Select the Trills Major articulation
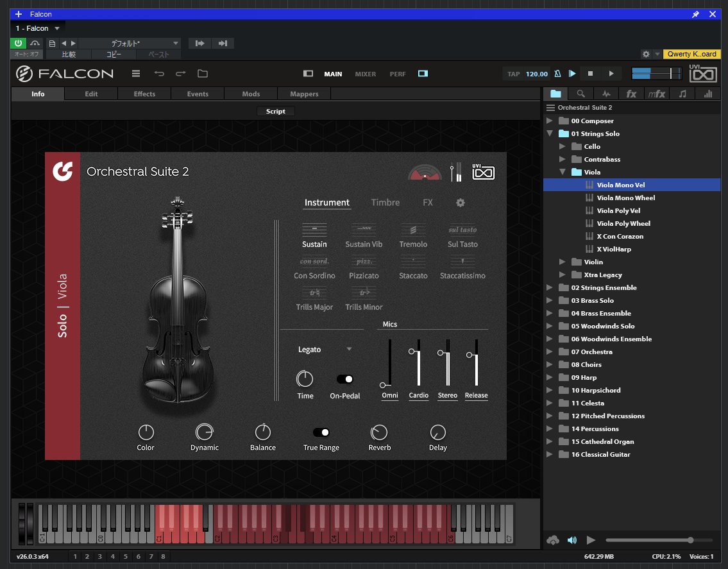Viewport: 728px width, 569px height. click(314, 299)
